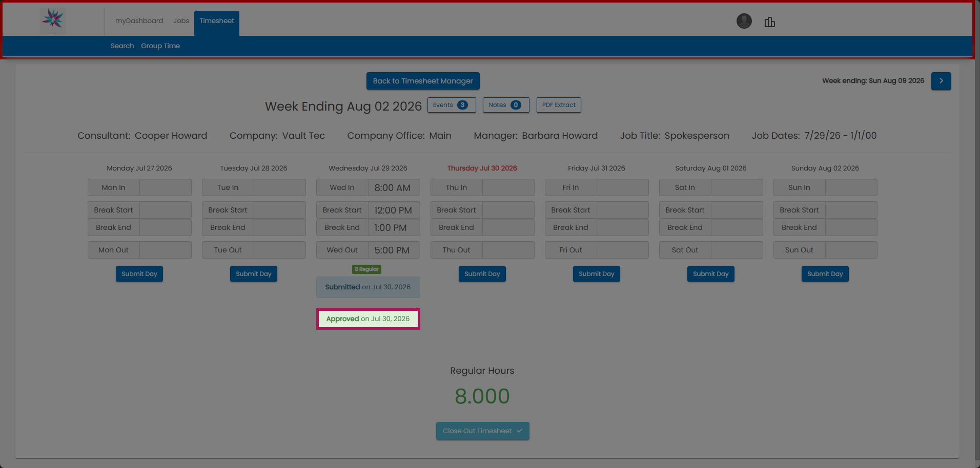Click the PDF Extract button
This screenshot has width=980, height=468.
click(559, 105)
